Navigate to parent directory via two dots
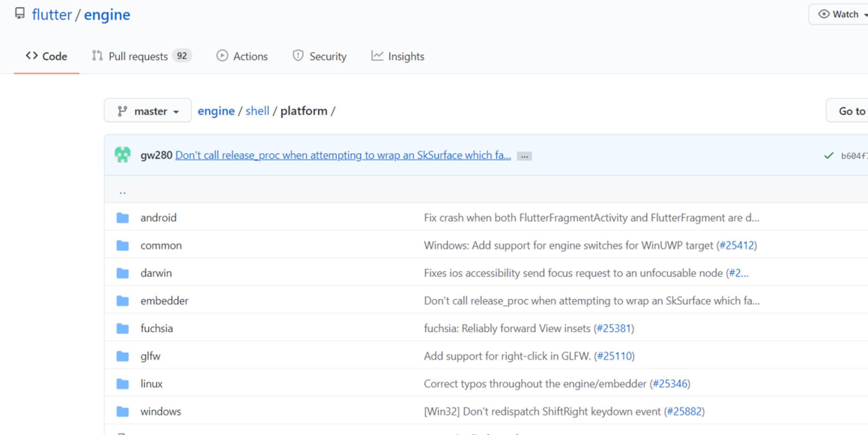868x435 pixels. click(x=122, y=191)
